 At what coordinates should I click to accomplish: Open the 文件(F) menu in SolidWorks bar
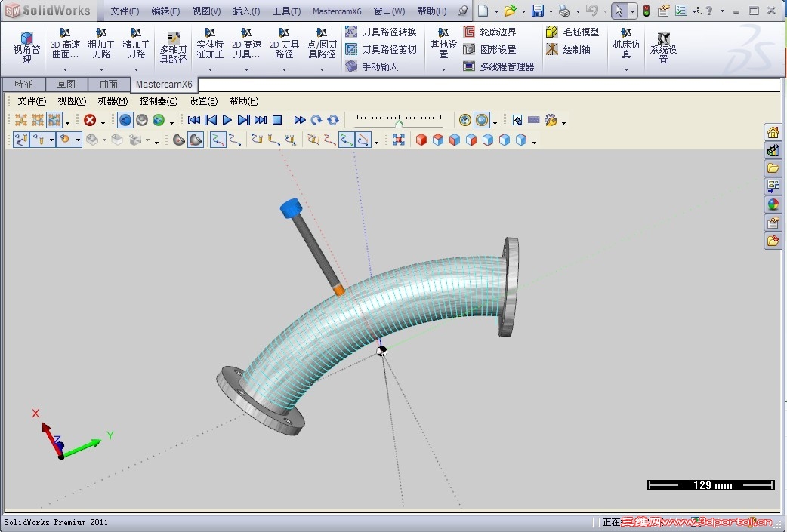(x=125, y=11)
